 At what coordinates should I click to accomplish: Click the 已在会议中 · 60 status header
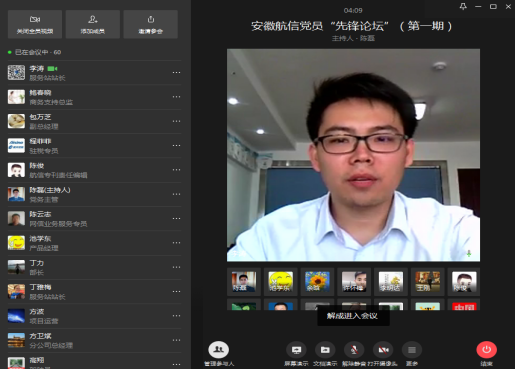(35, 52)
